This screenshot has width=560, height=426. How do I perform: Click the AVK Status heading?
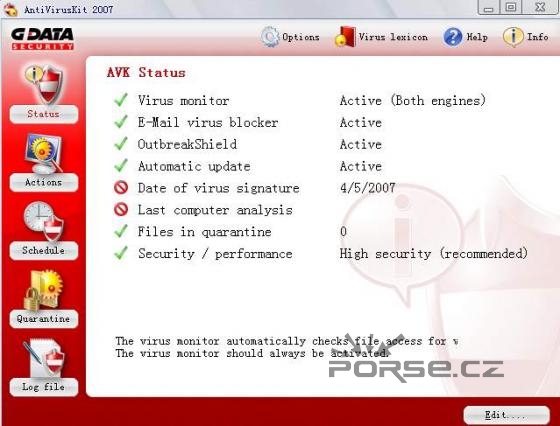(146, 72)
